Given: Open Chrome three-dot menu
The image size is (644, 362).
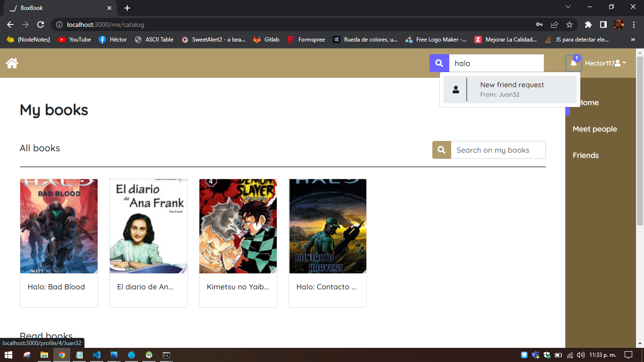Looking at the screenshot, I should pyautogui.click(x=633, y=25).
